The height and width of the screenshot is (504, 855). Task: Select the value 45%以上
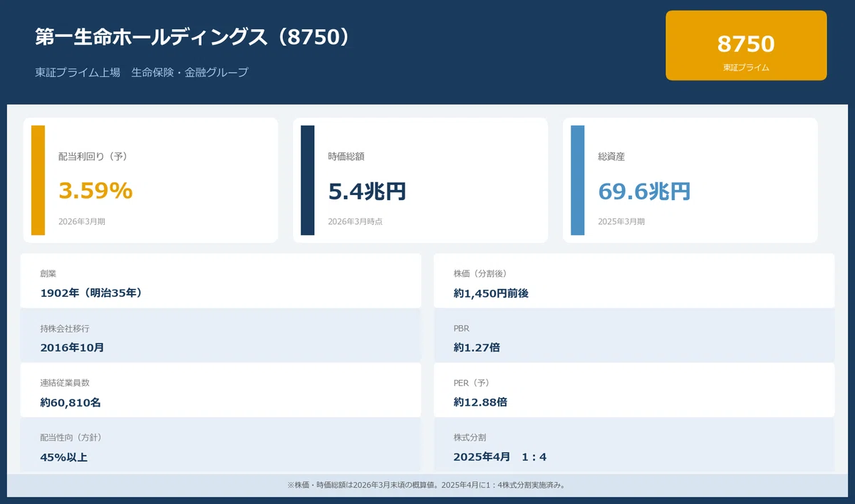pyautogui.click(x=64, y=457)
